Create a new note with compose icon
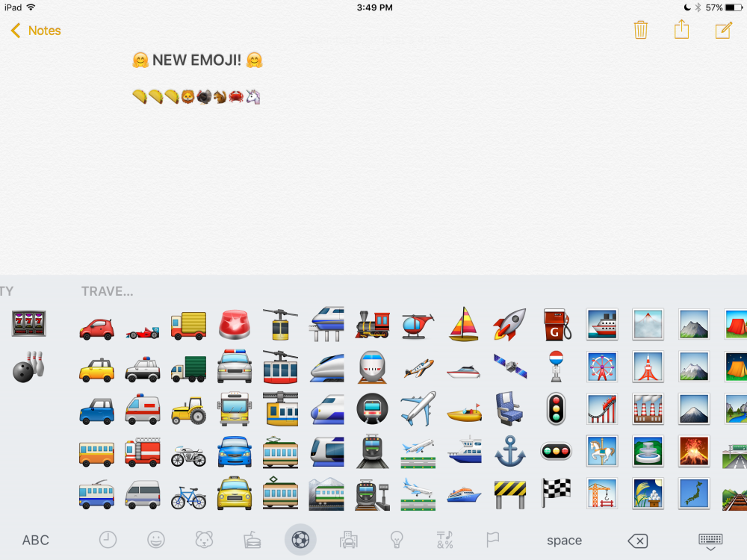The width and height of the screenshot is (747, 560). [x=723, y=30]
